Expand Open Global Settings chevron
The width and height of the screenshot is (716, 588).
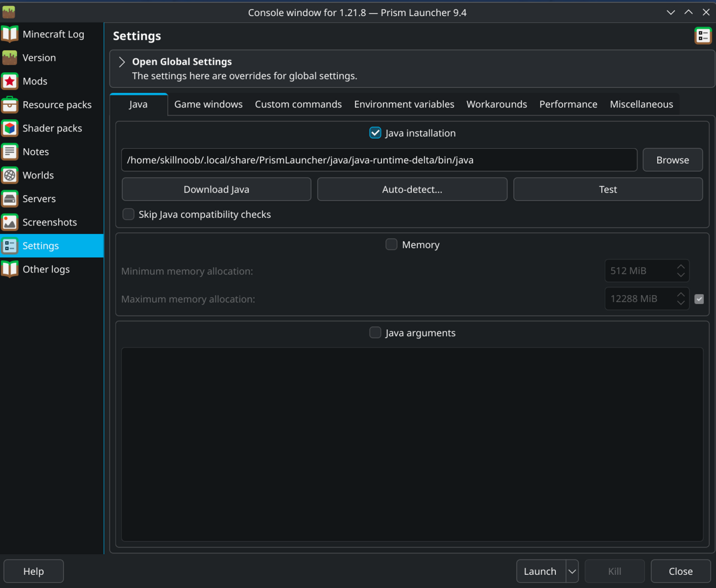tap(122, 62)
